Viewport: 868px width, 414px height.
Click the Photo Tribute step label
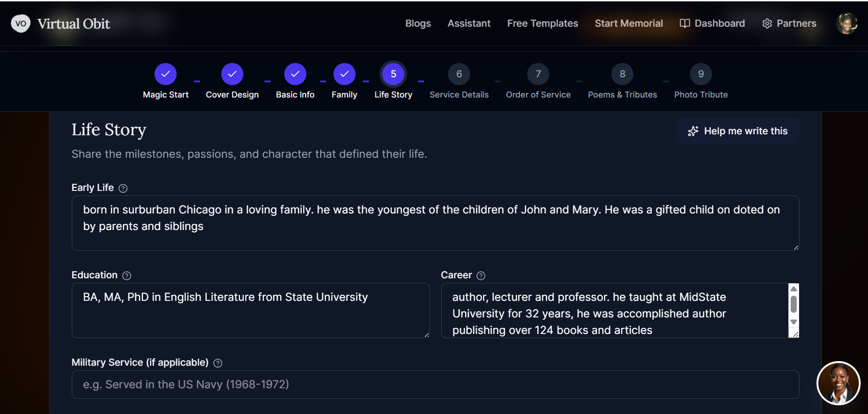(x=701, y=95)
